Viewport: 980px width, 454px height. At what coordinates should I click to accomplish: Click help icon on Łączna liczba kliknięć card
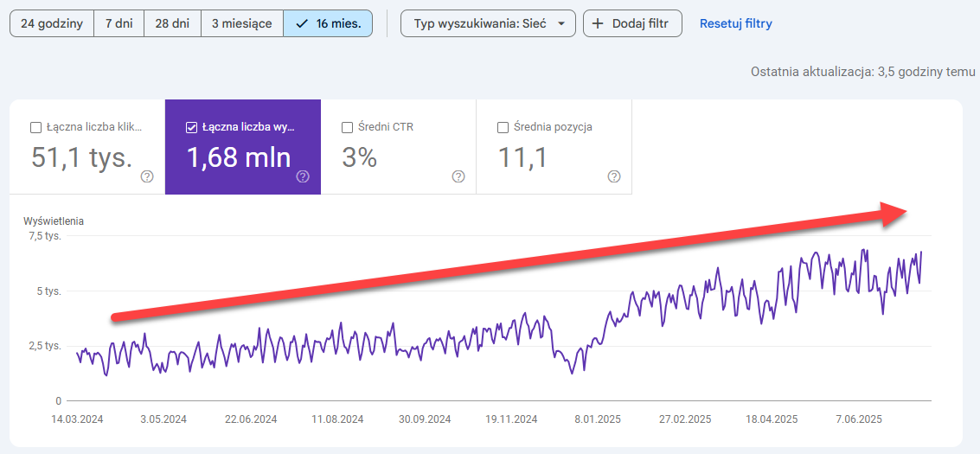pos(147,176)
